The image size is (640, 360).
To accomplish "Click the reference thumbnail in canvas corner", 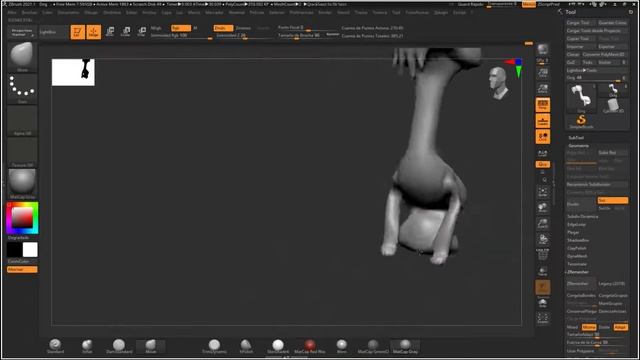I will pos(73,72).
